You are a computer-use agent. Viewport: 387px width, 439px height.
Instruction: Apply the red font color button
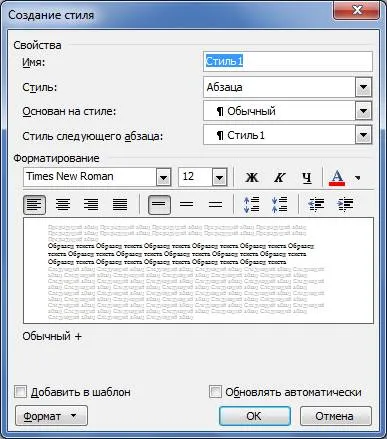point(337,177)
